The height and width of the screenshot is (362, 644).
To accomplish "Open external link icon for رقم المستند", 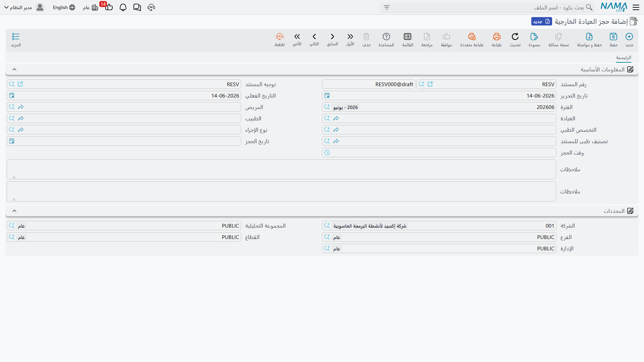I will click(430, 84).
